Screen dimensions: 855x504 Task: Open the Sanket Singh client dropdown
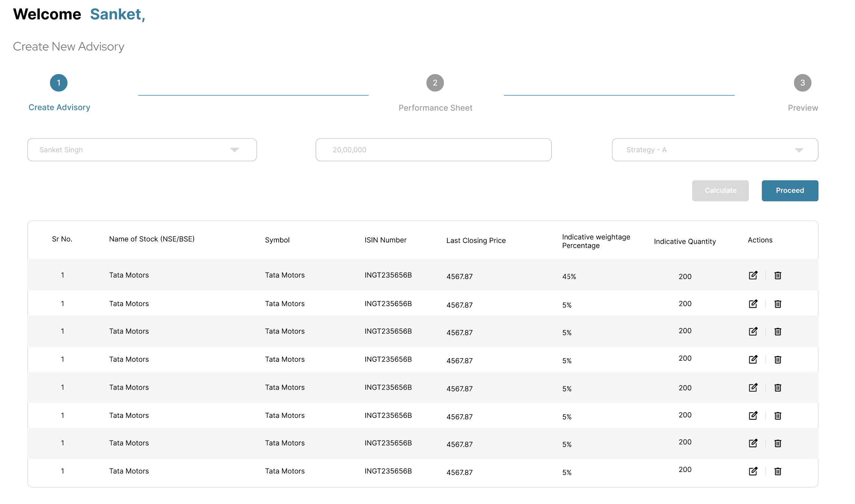coord(142,150)
